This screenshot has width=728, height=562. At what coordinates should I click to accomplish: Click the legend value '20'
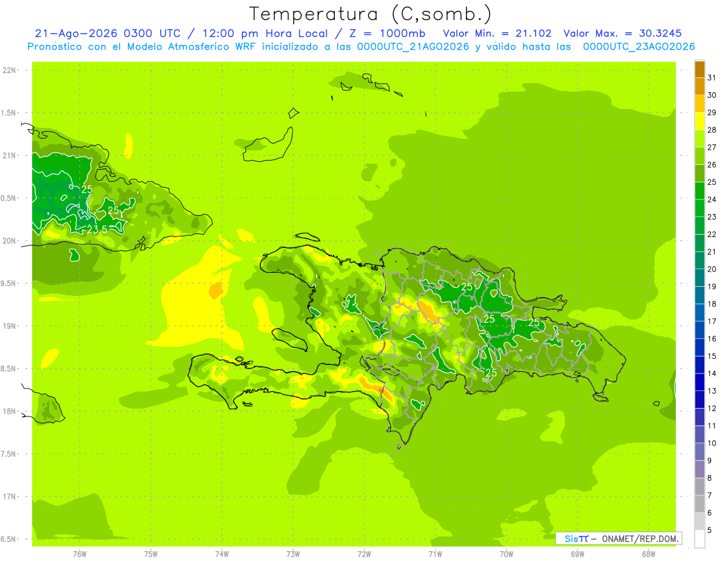(712, 269)
